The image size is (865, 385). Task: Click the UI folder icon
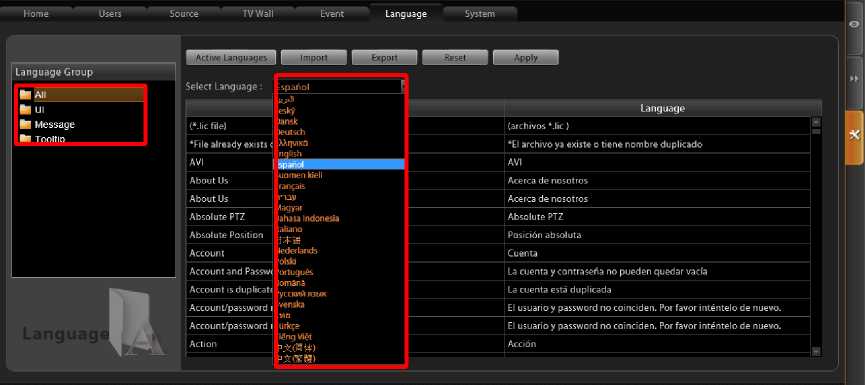pos(25,110)
